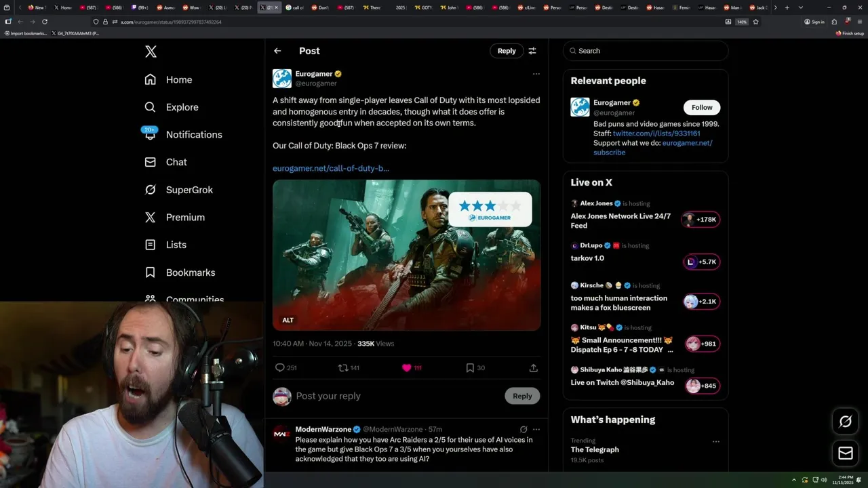The width and height of the screenshot is (868, 488).
Task: Reload the page in the browser
Action: tap(43, 22)
